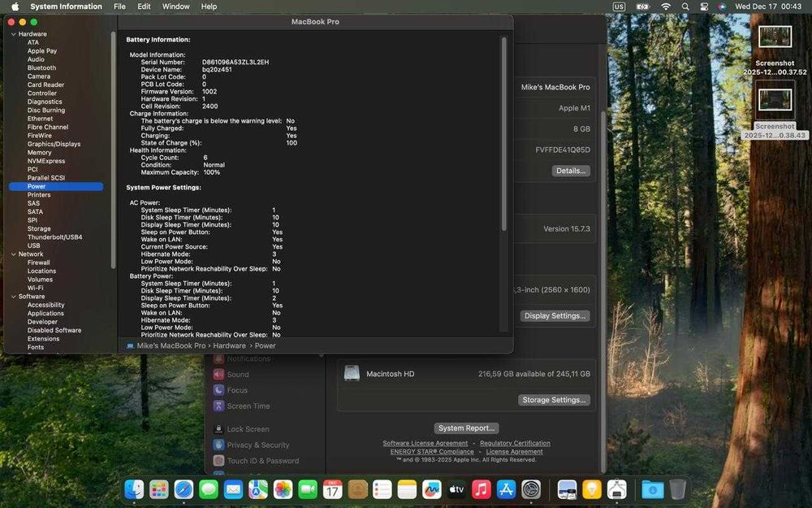Image resolution: width=812 pixels, height=508 pixels.
Task: Click Lock Screen icon in System Settings
Action: click(218, 429)
